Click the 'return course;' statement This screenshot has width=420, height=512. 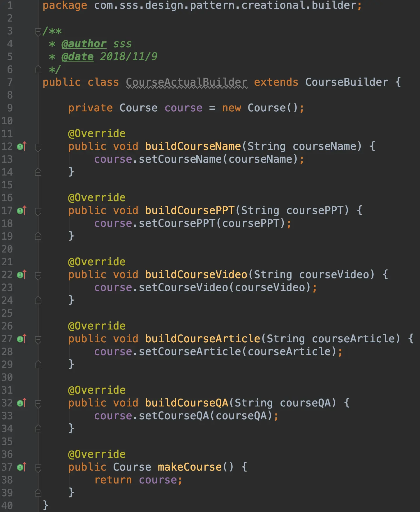(138, 480)
